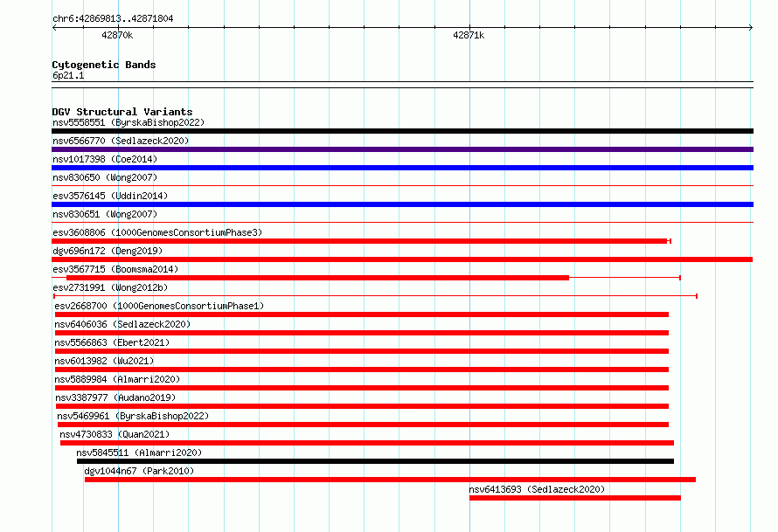Open esv2731991 (Wong2012b) variant label
The width and height of the screenshot is (778, 532).
pyautogui.click(x=110, y=287)
